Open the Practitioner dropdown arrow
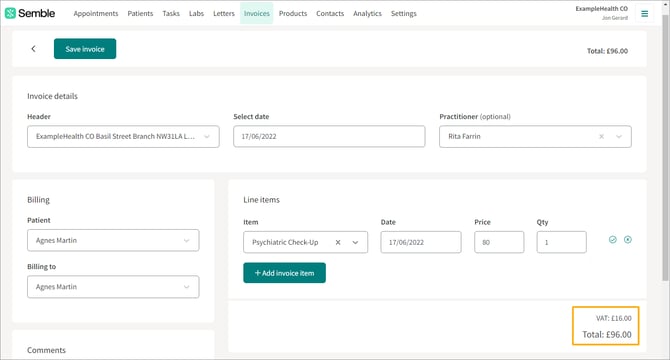The width and height of the screenshot is (670, 360). (x=619, y=137)
